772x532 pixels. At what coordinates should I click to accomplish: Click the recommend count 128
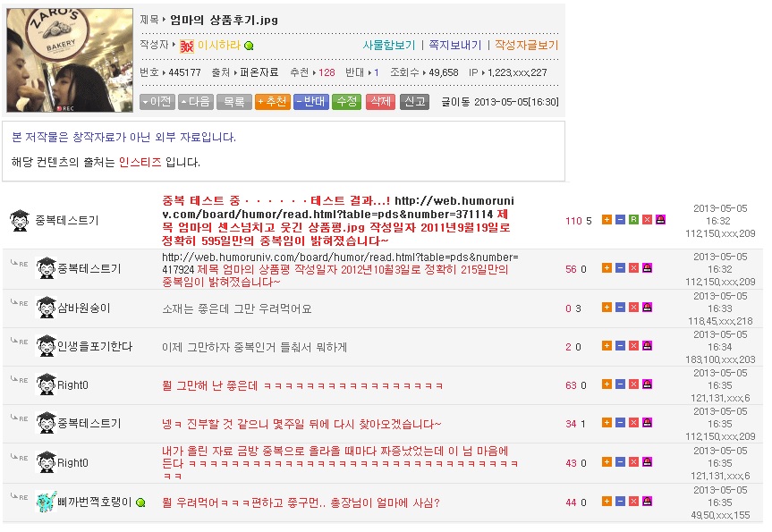[x=327, y=72]
